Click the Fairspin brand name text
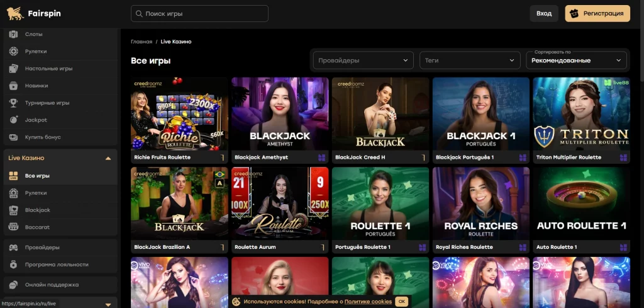Viewport: 644px width, 308px height. pos(45,14)
